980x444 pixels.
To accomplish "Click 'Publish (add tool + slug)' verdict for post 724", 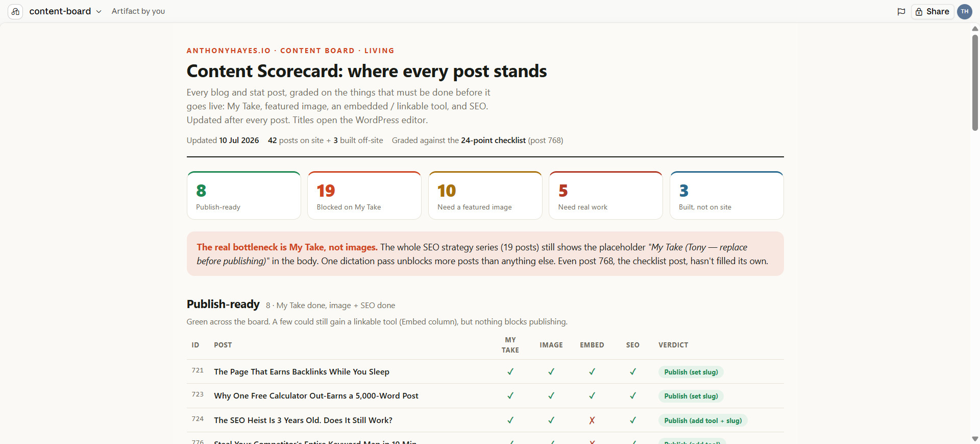I will (x=703, y=420).
